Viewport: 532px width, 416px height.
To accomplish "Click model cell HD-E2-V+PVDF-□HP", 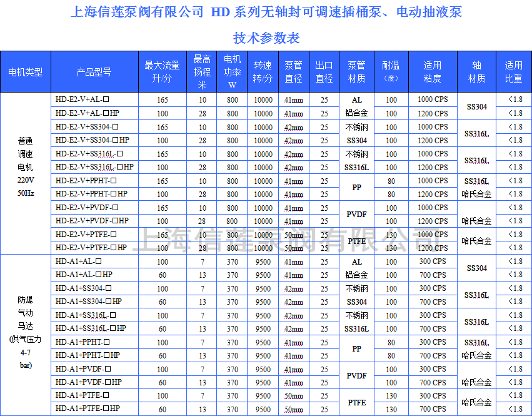I will 94,221.
